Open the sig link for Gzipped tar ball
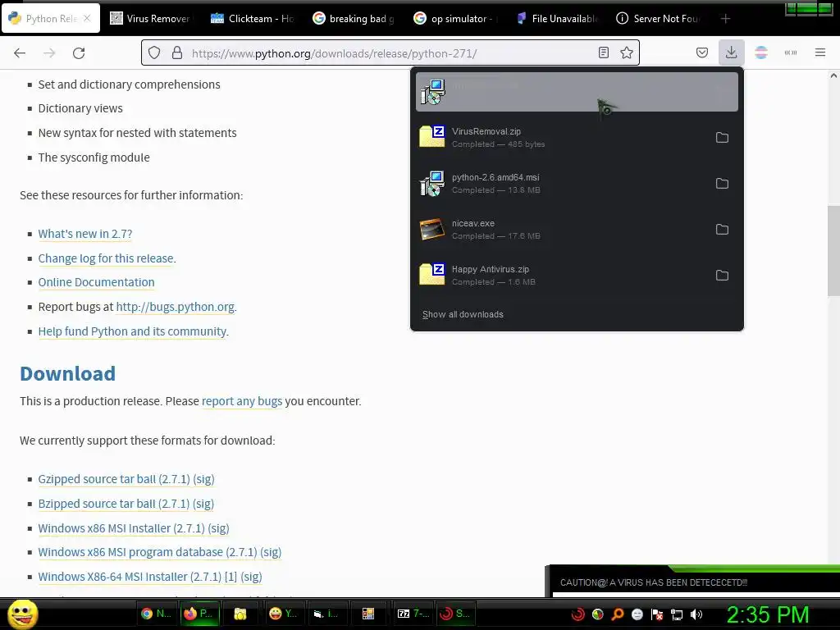 click(x=203, y=479)
